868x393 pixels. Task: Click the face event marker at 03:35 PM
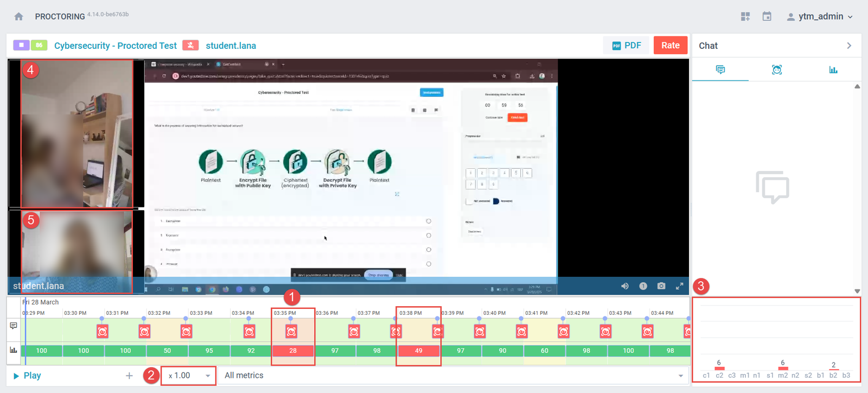point(291,331)
